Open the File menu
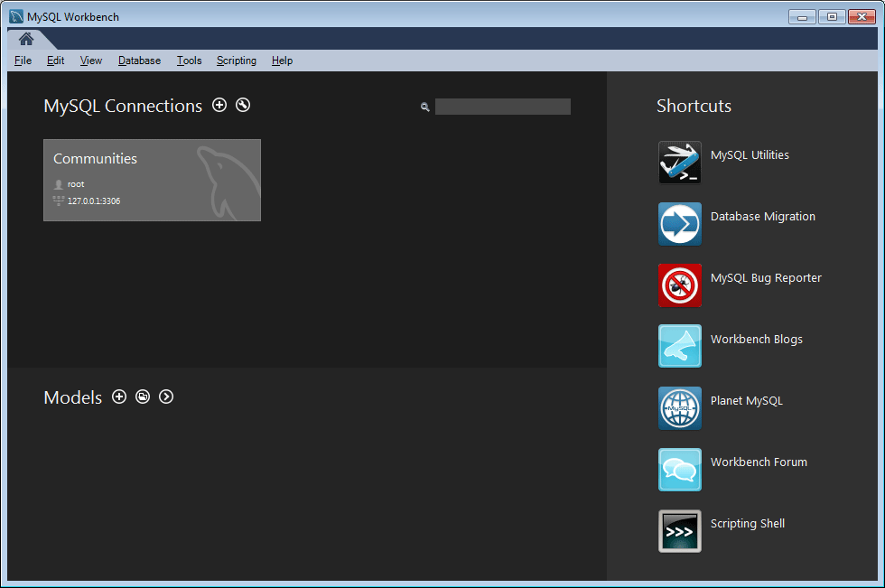Screen dimensions: 885x588 pyautogui.click(x=23, y=61)
